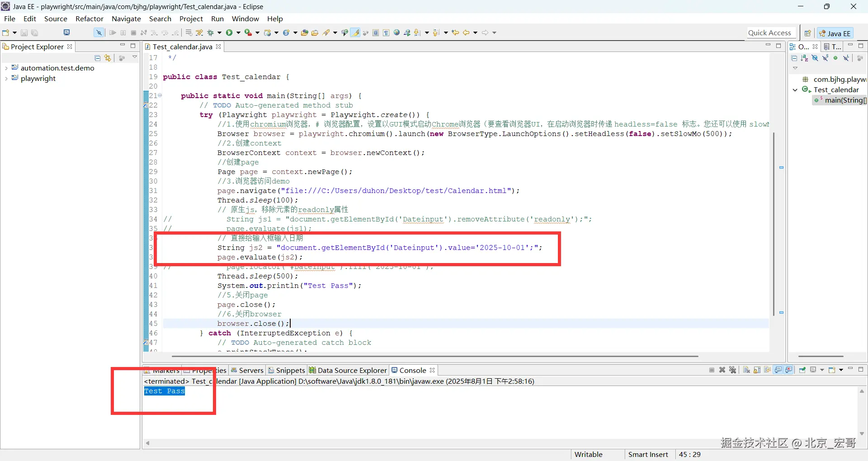Click Remove All Terminated Launches in Console
Viewport: 868px width, 461px height.
coord(733,370)
